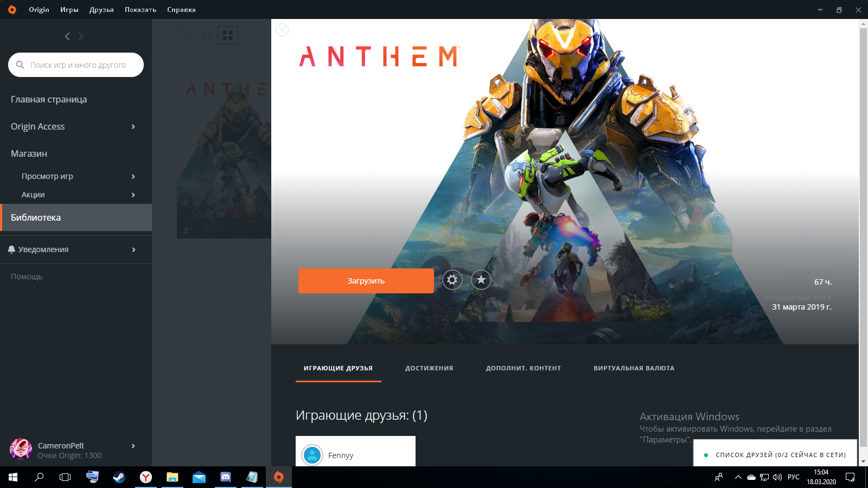Switch to Дополнит. контент tab
This screenshot has height=488, width=868.
pos(524,368)
